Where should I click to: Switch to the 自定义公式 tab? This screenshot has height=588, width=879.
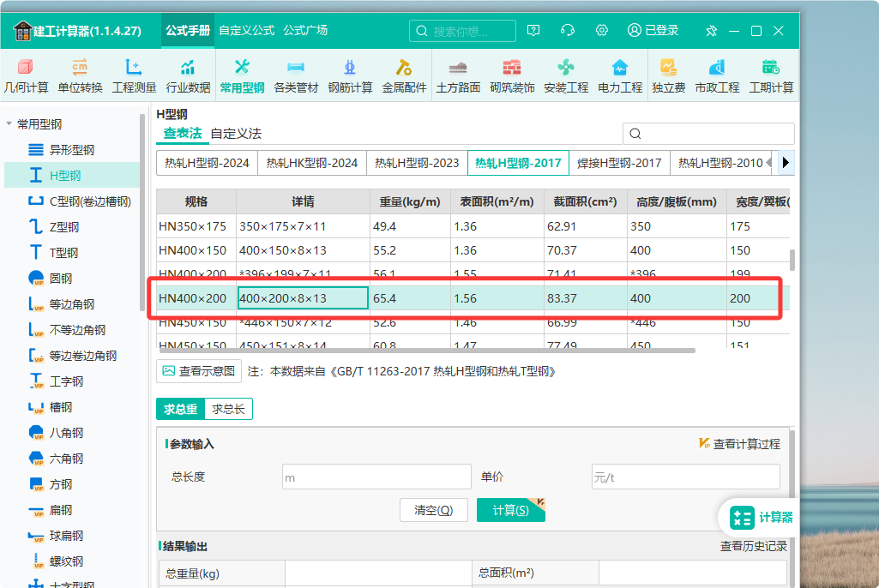(x=247, y=30)
